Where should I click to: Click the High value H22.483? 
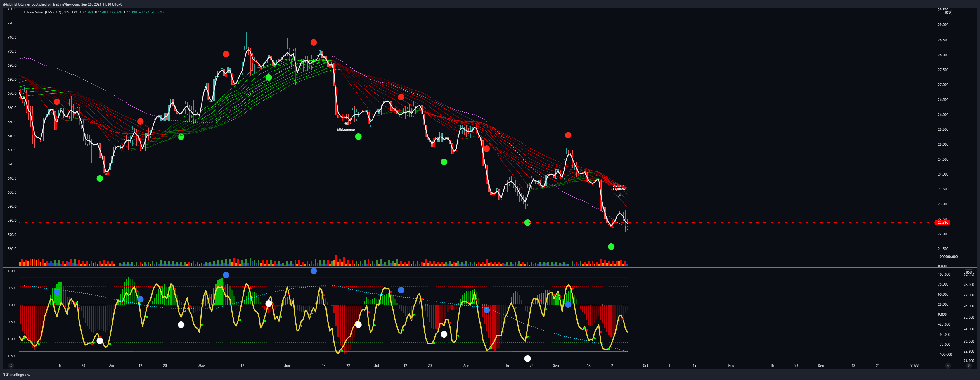point(101,12)
